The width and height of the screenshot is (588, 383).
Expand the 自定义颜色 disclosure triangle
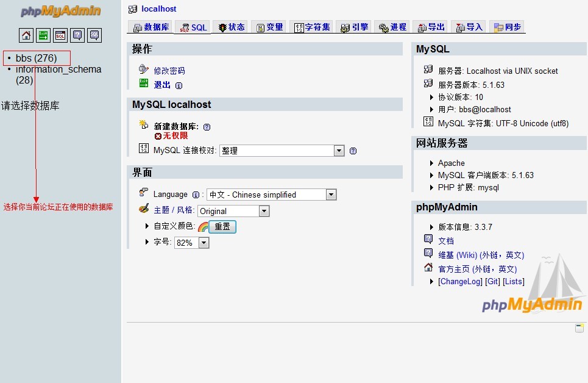point(147,226)
